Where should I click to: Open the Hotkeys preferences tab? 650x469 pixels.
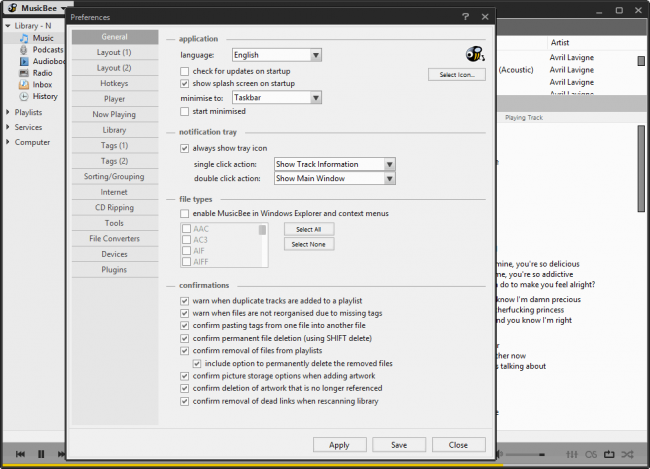(115, 83)
